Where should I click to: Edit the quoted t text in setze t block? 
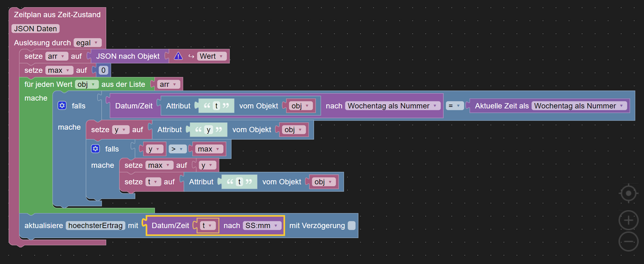pos(239,182)
